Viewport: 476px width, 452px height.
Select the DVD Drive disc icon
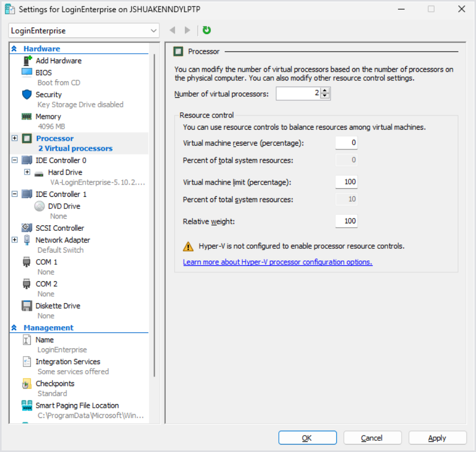coord(39,206)
